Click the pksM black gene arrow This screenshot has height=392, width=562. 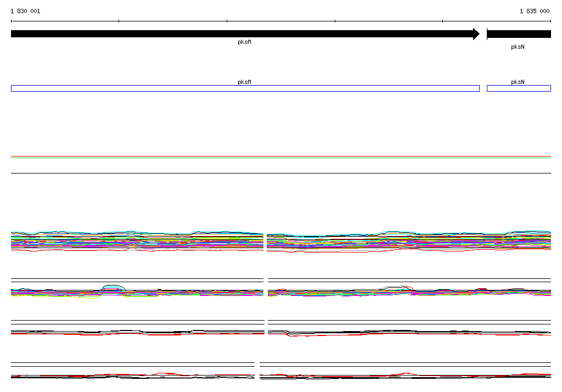pyautogui.click(x=245, y=34)
